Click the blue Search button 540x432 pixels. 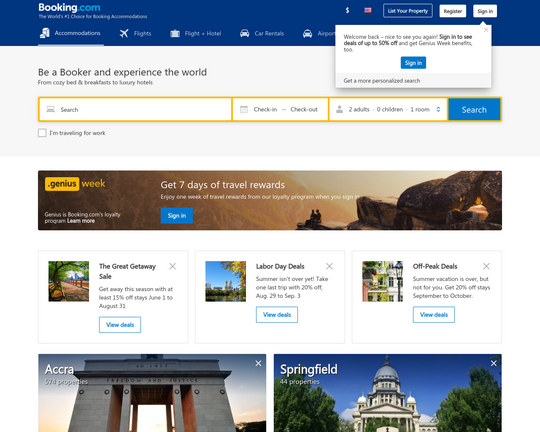pyautogui.click(x=474, y=110)
